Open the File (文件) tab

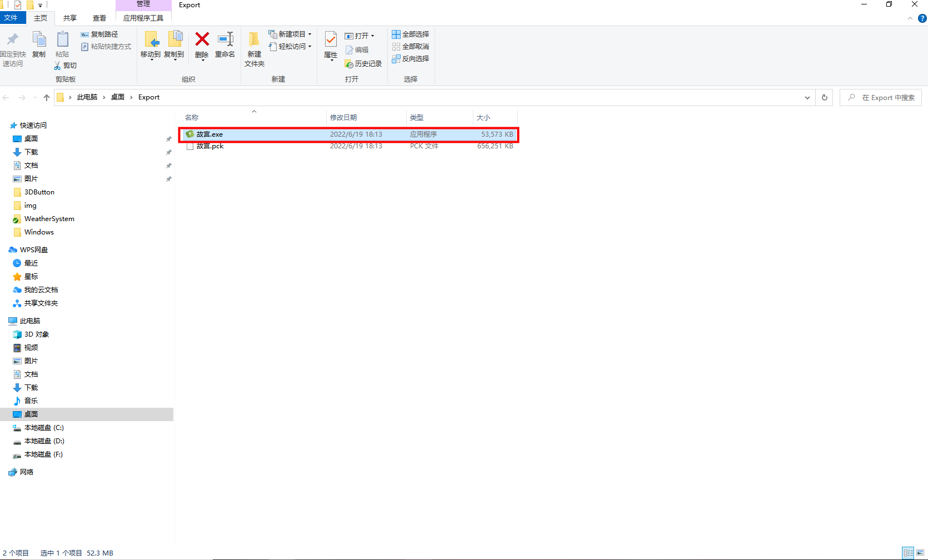(x=12, y=18)
